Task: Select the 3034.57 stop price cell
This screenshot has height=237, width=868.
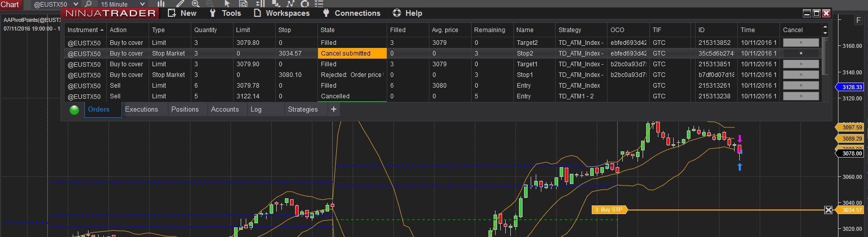Action: [296, 53]
